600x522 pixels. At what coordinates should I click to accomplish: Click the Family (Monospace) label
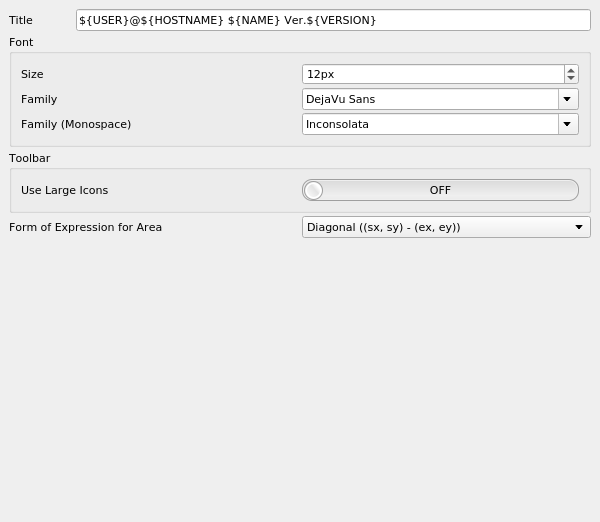(76, 124)
